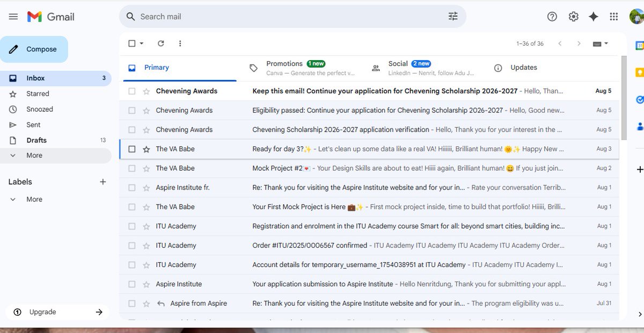This screenshot has height=333, width=644.
Task: Show search options filter icon
Action: [x=453, y=17]
